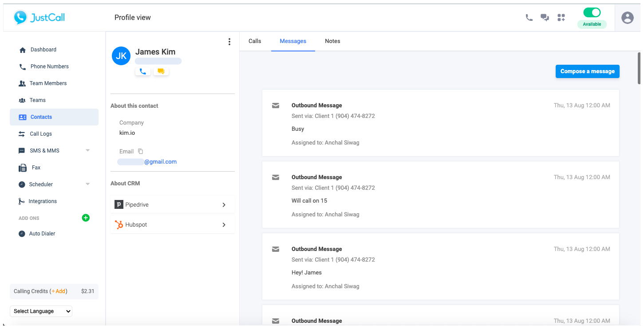Click the Profile view page title
The image size is (644, 329).
click(133, 18)
